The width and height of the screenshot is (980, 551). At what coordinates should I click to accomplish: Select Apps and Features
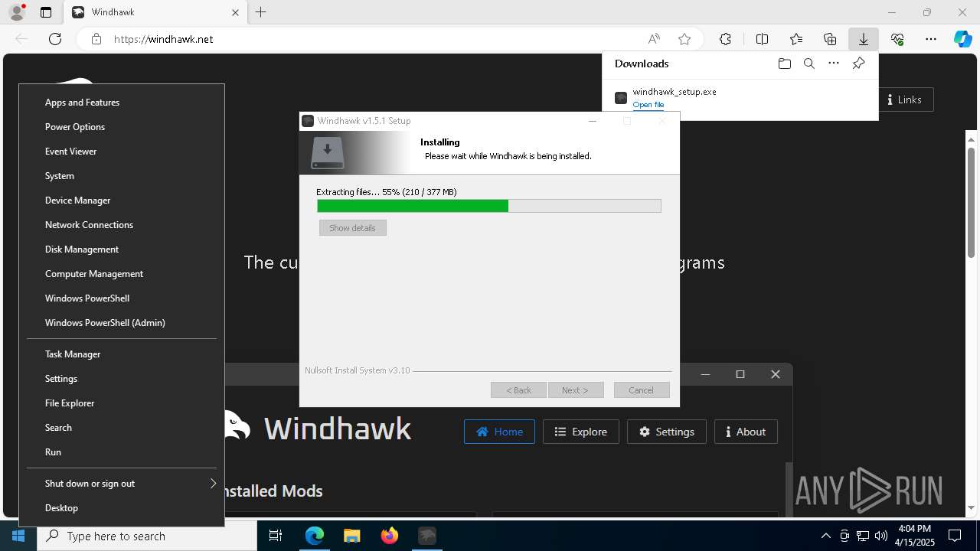(122, 103)
